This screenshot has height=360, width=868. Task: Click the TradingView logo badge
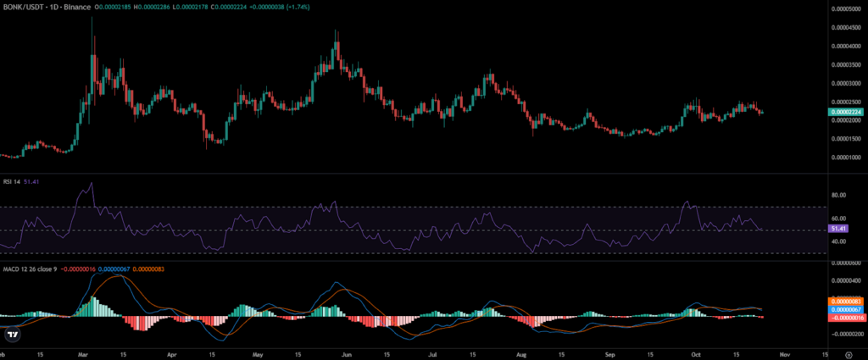tap(12, 335)
